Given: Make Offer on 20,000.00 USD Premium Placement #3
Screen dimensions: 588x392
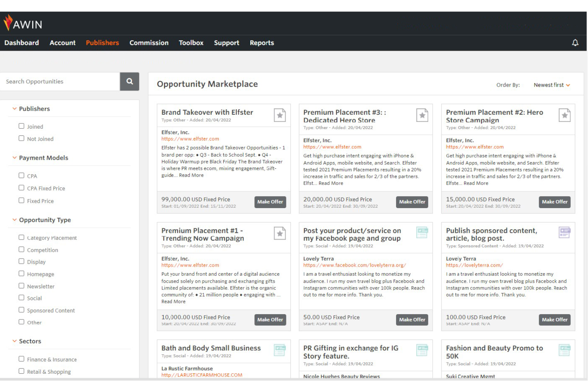Looking at the screenshot, I should 412,202.
